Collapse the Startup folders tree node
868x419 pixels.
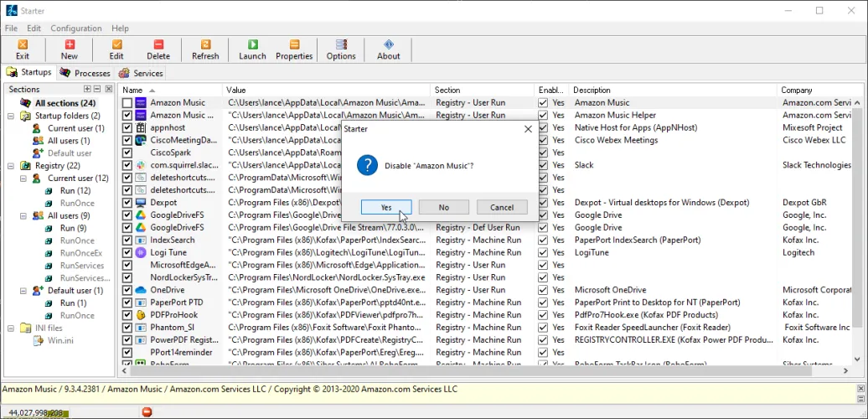10,116
